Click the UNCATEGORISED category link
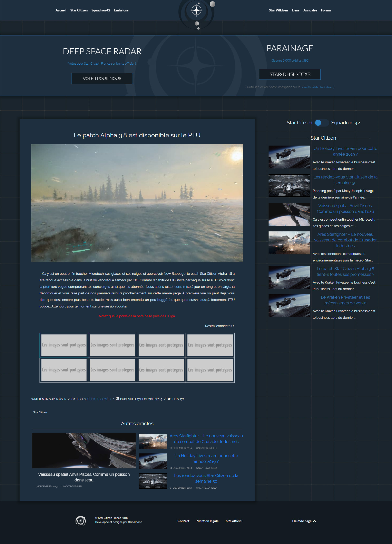The height and width of the screenshot is (544, 392). coord(99,399)
